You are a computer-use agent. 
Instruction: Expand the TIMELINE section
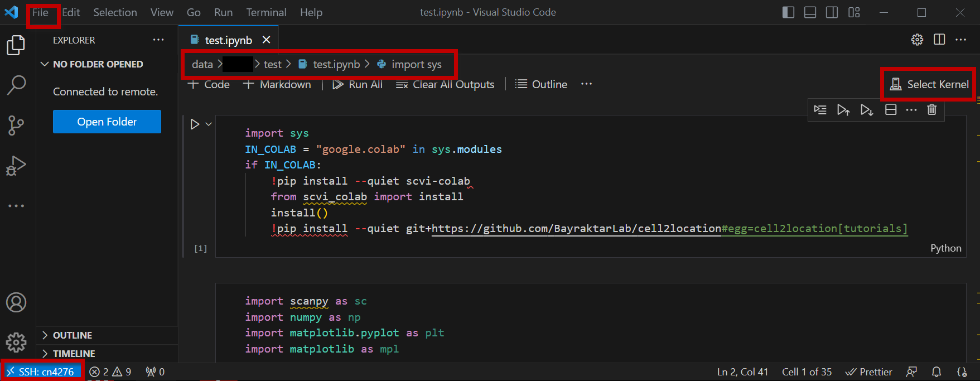pos(74,354)
